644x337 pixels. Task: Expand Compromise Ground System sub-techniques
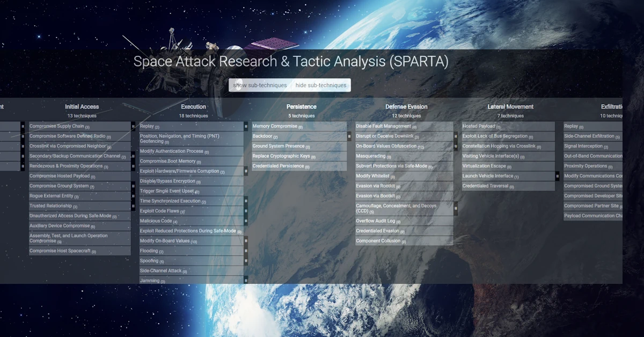[x=133, y=186]
